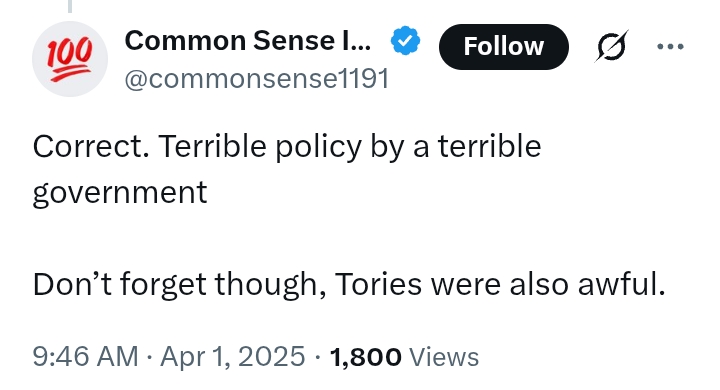This screenshot has width=720, height=390.
Task: Click the thread connector line above avatar
Action: (x=70, y=6)
